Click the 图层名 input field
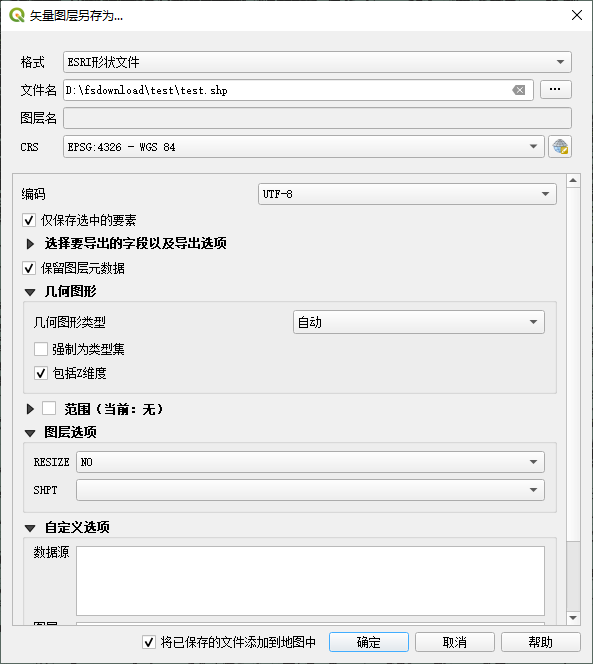Screen dimensions: 593x664 (x=317, y=118)
